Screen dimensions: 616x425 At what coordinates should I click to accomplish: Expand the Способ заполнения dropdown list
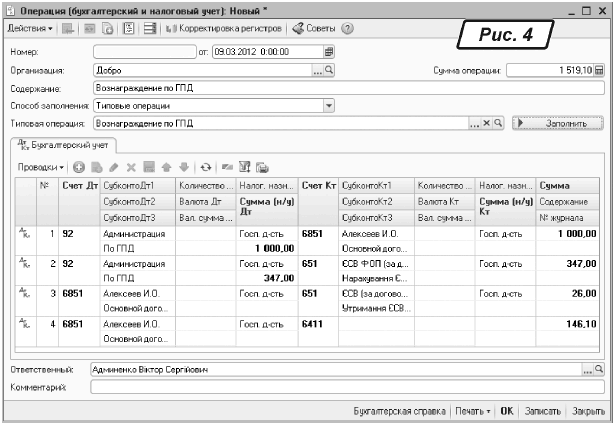coord(328,105)
